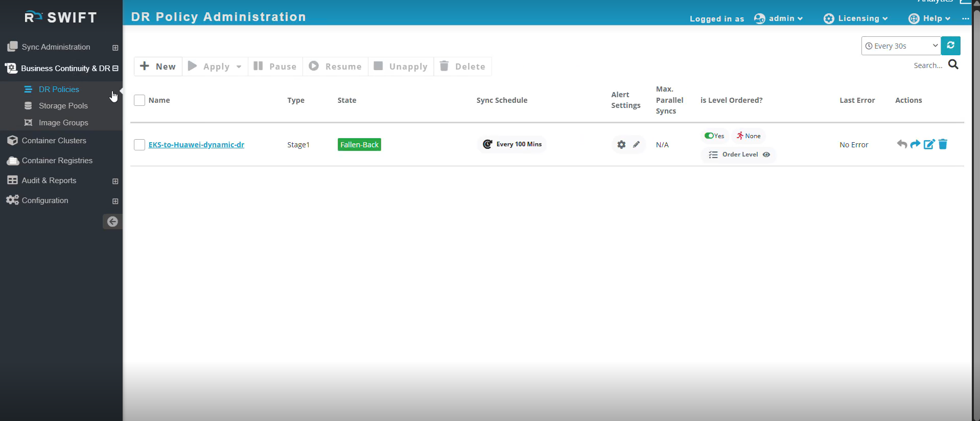The image size is (980, 421).
Task: Open the Every 30s refresh dropdown
Action: click(x=901, y=46)
